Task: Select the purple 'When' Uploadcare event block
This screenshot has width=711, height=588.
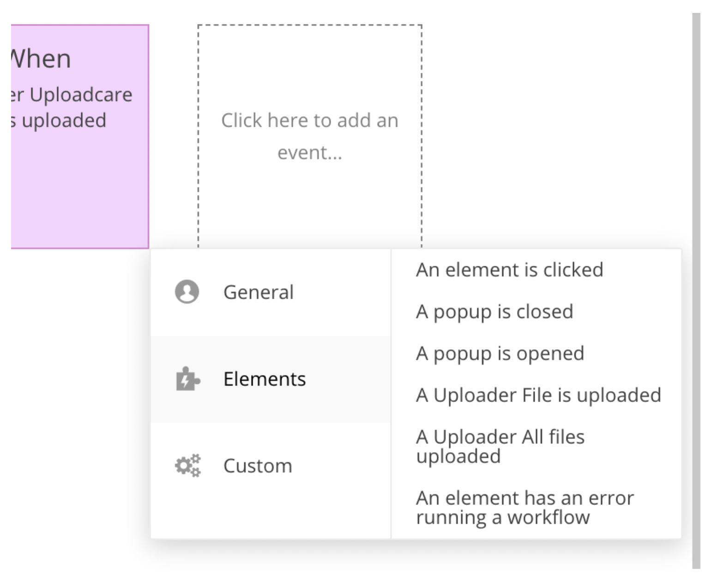Action: coord(79,137)
